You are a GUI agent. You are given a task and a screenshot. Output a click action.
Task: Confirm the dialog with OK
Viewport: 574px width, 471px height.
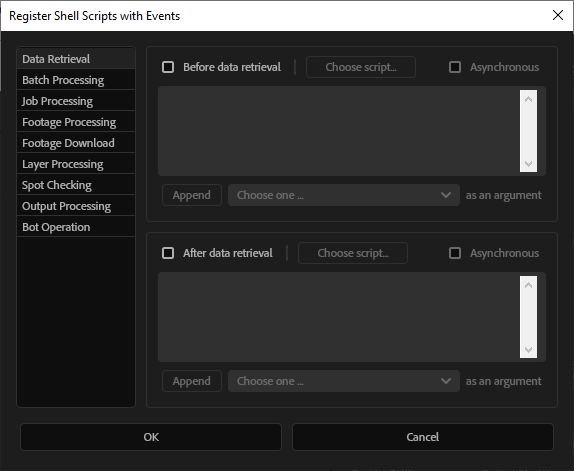pyautogui.click(x=151, y=437)
